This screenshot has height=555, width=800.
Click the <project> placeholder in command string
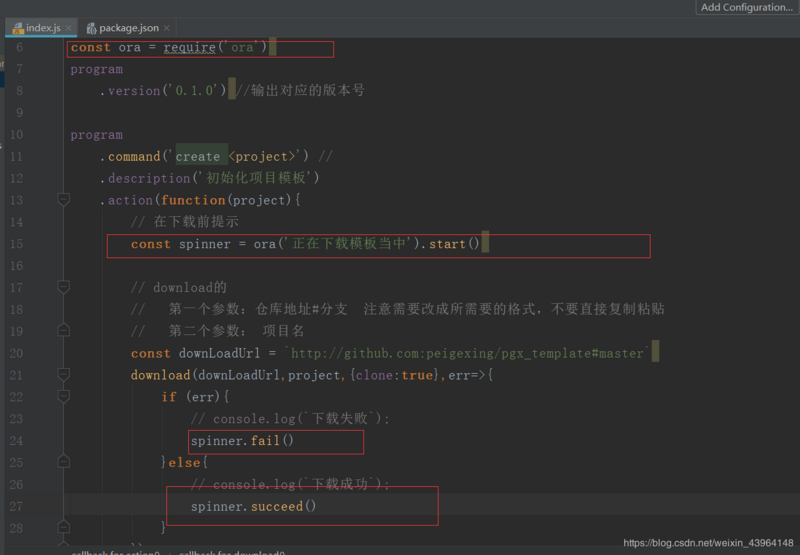[x=262, y=157]
